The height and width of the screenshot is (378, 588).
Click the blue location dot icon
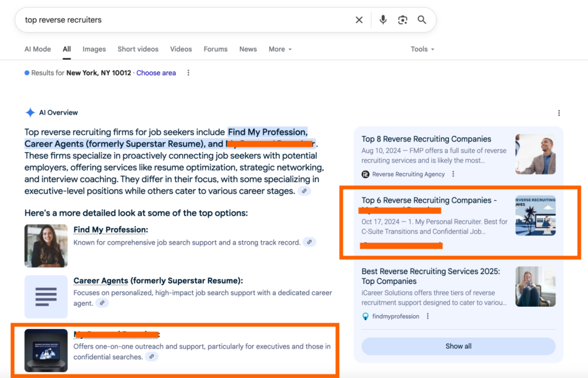(x=27, y=73)
